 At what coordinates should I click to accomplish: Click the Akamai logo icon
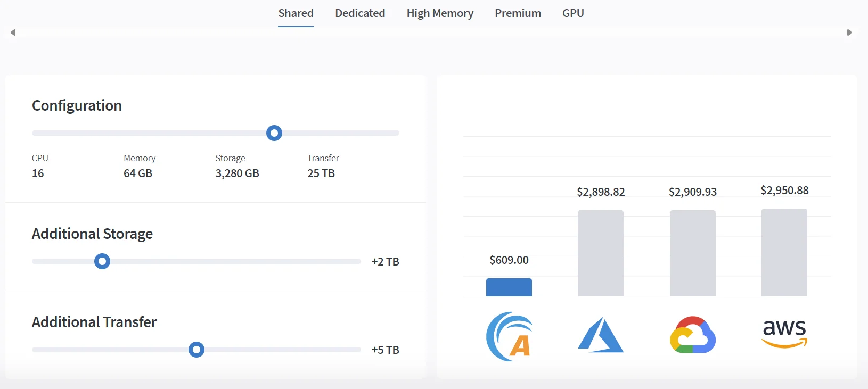pos(509,336)
